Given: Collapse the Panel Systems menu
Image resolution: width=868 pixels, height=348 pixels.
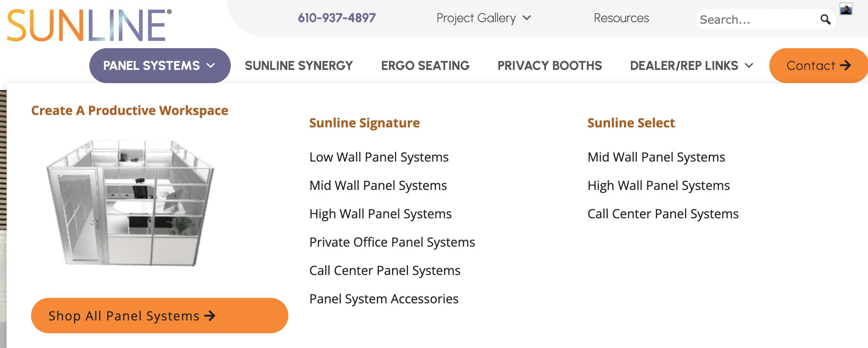Looking at the screenshot, I should click(x=160, y=66).
